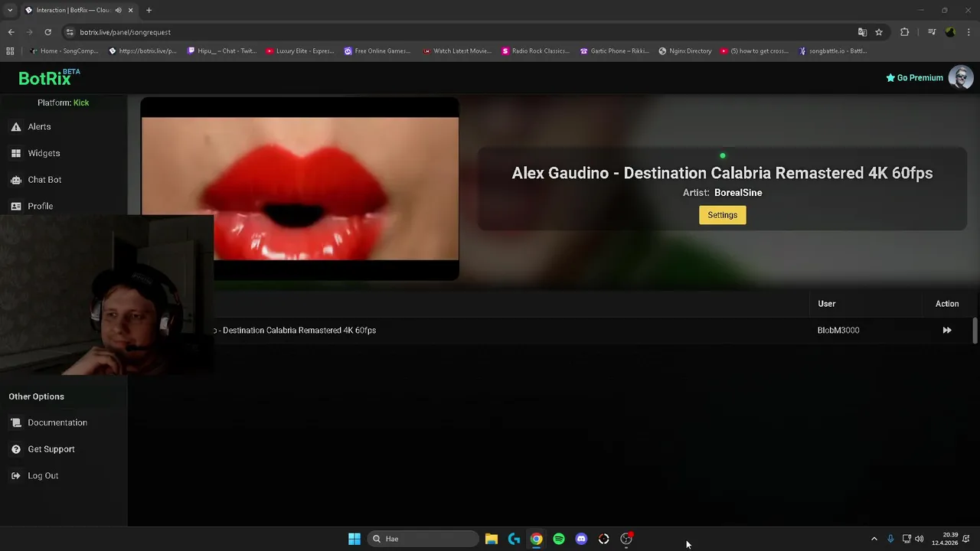Bookmark this page with the star icon
Viewport: 980px width, 551px height.
tap(879, 32)
